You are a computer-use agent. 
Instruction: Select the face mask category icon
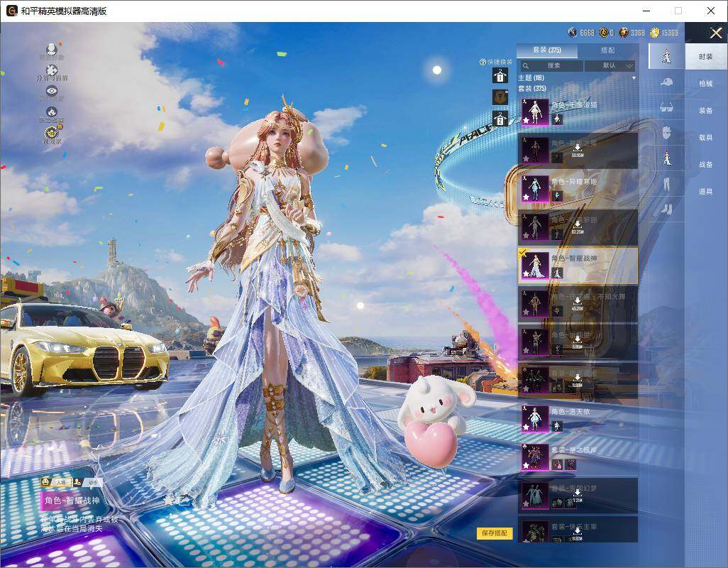click(667, 133)
